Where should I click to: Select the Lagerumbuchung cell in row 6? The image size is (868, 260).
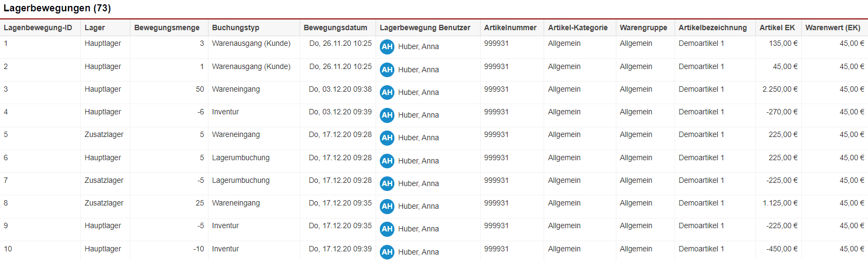pyautogui.click(x=241, y=158)
